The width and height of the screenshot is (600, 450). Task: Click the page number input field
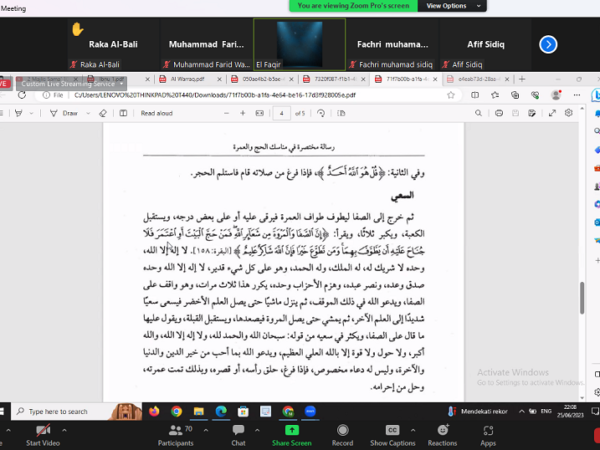pyautogui.click(x=281, y=113)
